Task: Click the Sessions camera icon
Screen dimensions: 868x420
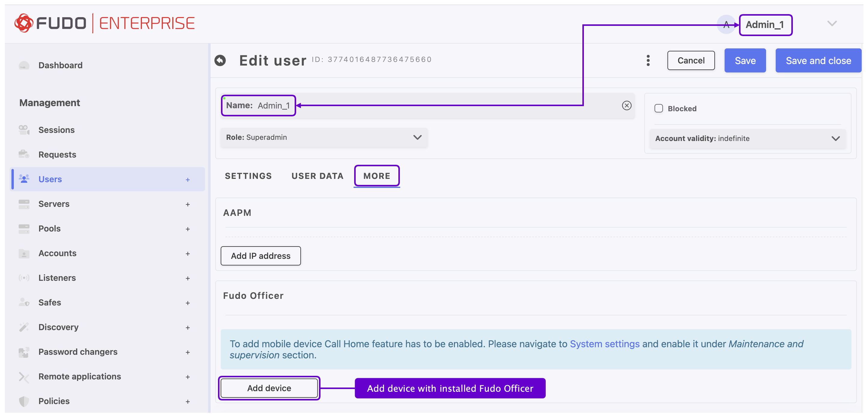Action: point(24,130)
